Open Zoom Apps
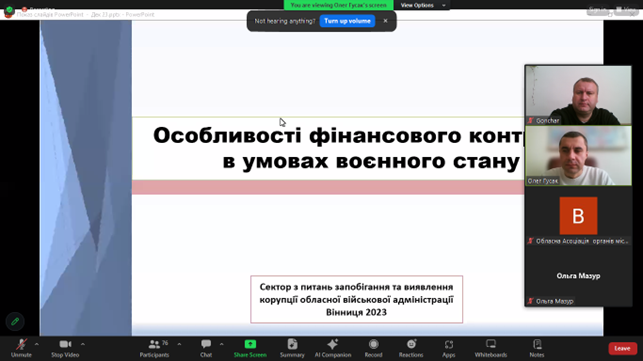The width and height of the screenshot is (643, 361). pos(449,348)
